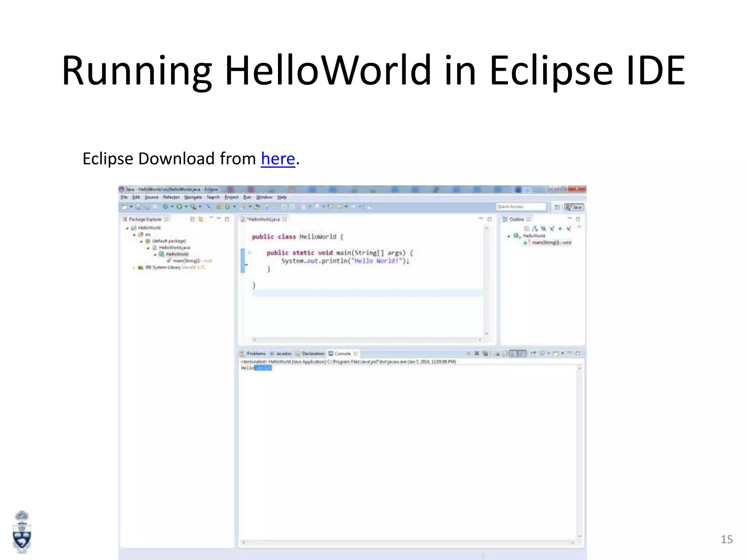Toggle Scroll Lock in Console toolbar
Screen dimensions: 747x560
505,353
